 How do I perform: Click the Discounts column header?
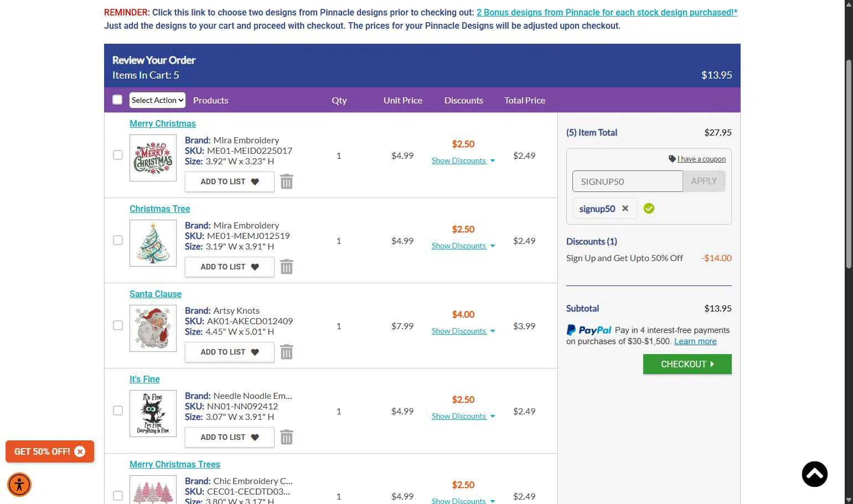coord(464,100)
